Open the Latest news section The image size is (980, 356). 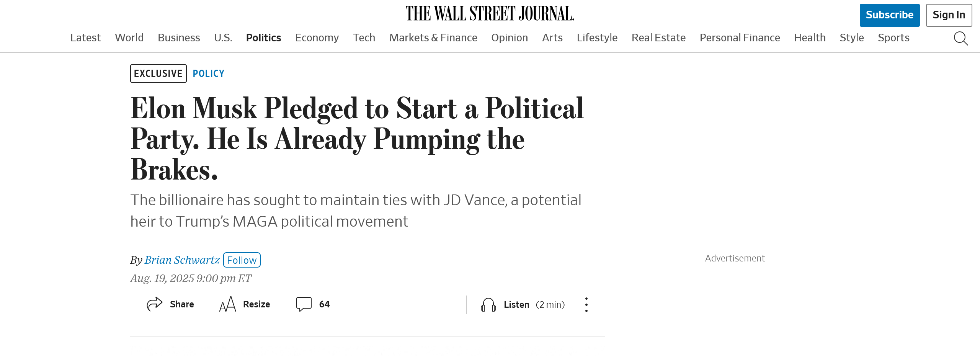click(85, 38)
